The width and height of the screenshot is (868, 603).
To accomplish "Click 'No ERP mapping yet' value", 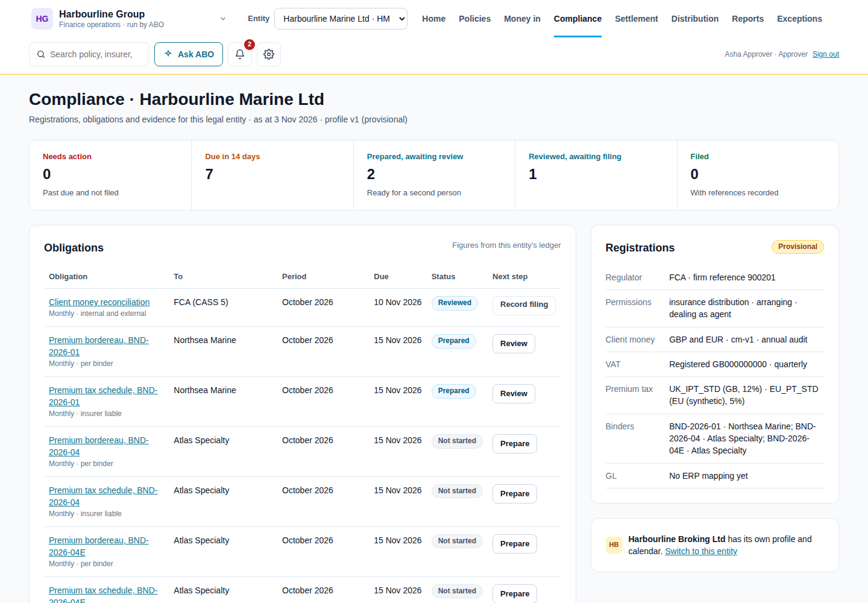I will [708, 476].
